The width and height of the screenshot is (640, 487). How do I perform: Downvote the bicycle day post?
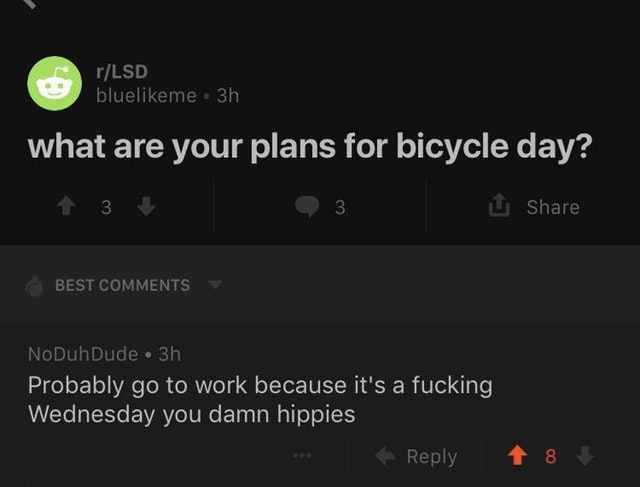[x=146, y=206]
